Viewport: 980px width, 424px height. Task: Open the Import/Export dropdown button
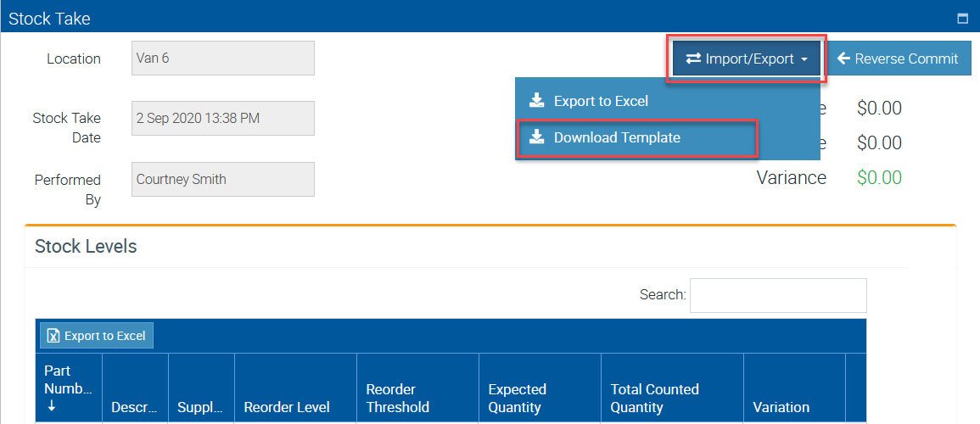click(x=745, y=59)
